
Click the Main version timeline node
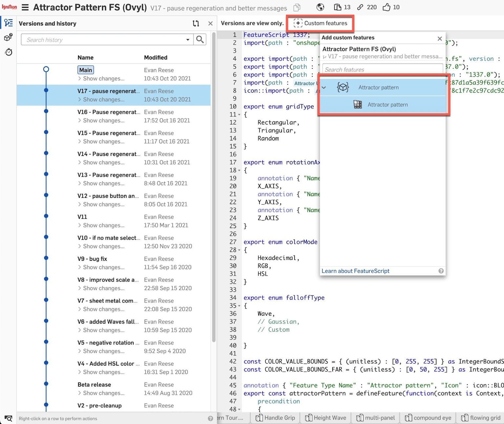click(x=46, y=69)
